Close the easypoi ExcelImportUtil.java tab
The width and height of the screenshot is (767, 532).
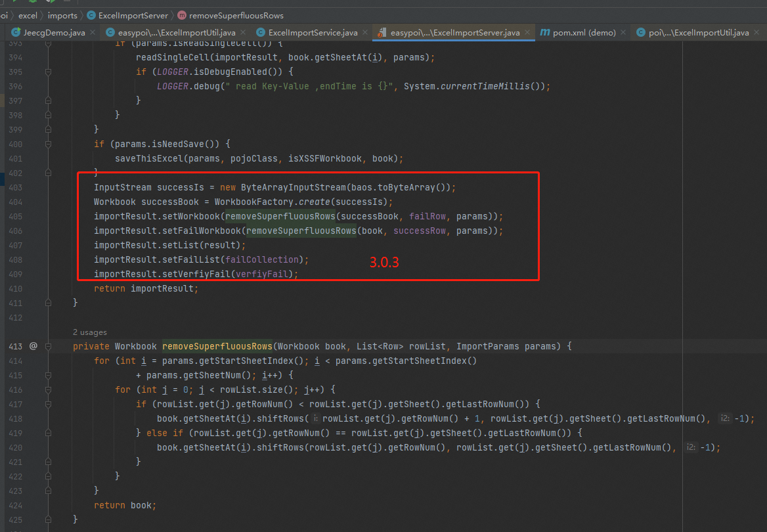(243, 32)
